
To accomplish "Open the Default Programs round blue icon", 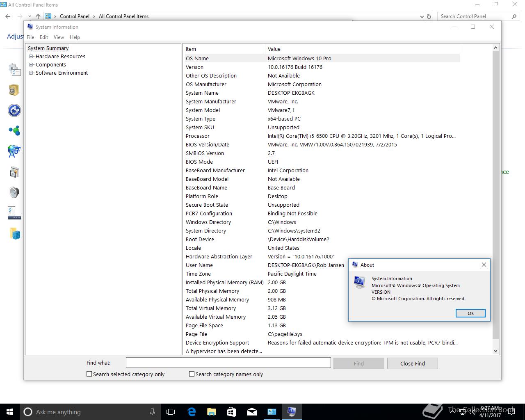I will tap(14, 110).
